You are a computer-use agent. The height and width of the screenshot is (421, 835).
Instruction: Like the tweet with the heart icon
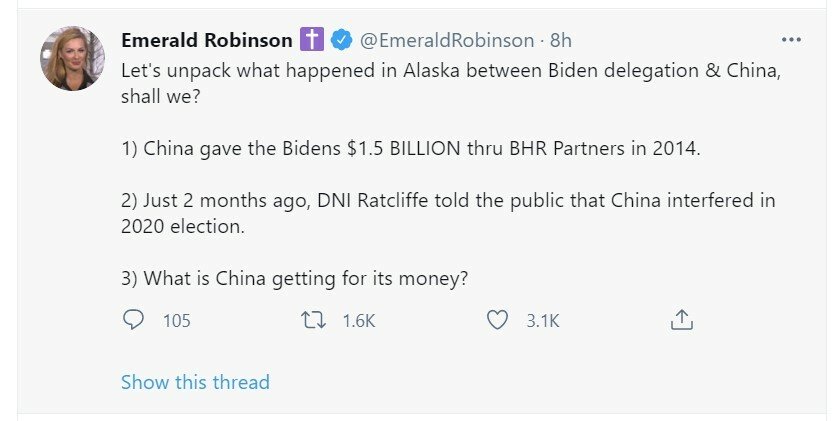tap(498, 320)
